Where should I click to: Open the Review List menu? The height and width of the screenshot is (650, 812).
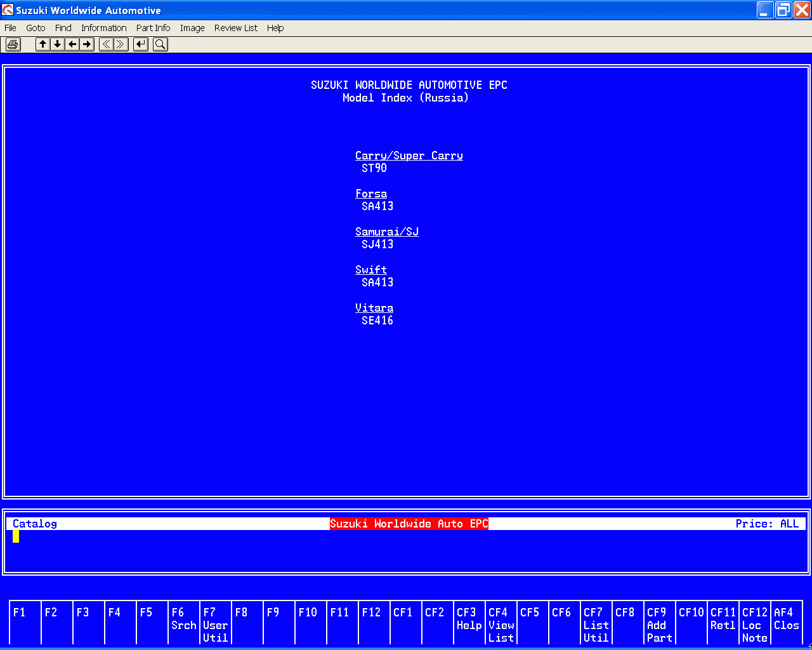(x=236, y=28)
